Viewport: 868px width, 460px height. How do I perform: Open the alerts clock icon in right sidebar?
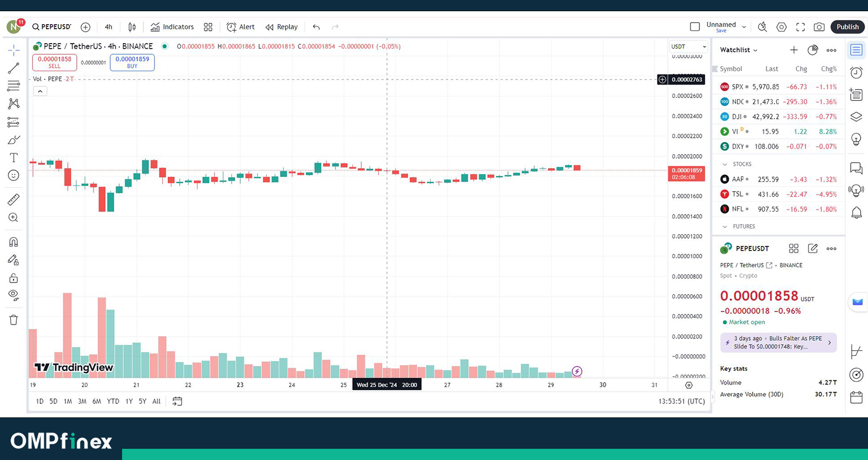pyautogui.click(x=856, y=72)
